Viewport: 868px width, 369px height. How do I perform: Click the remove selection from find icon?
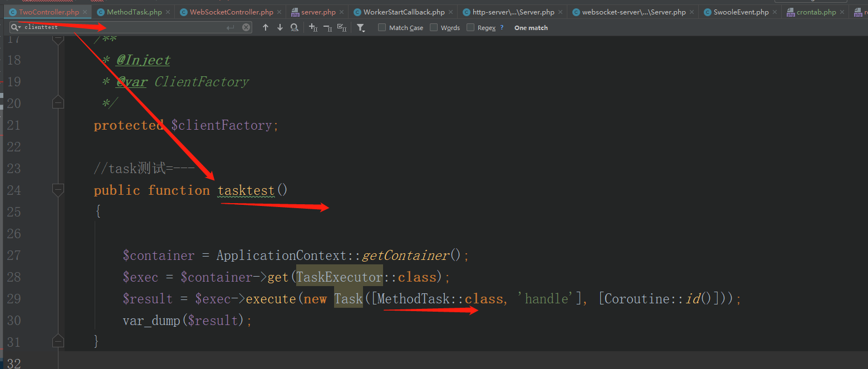click(327, 27)
